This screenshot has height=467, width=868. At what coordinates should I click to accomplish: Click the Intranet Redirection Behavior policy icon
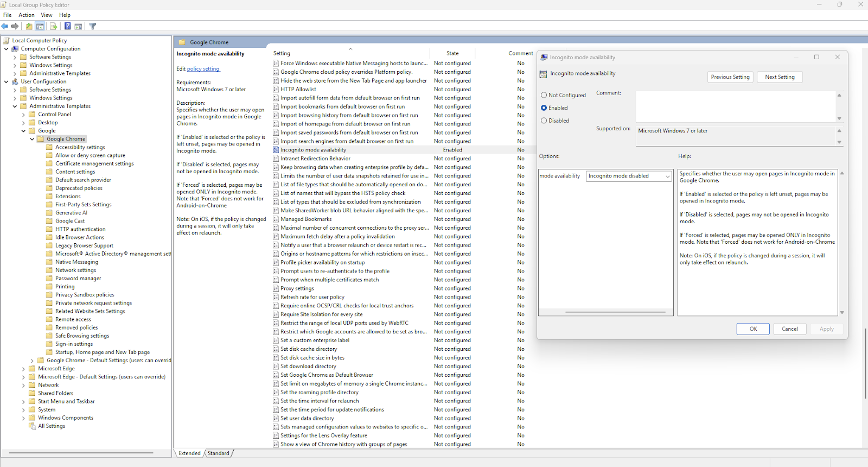click(x=276, y=159)
